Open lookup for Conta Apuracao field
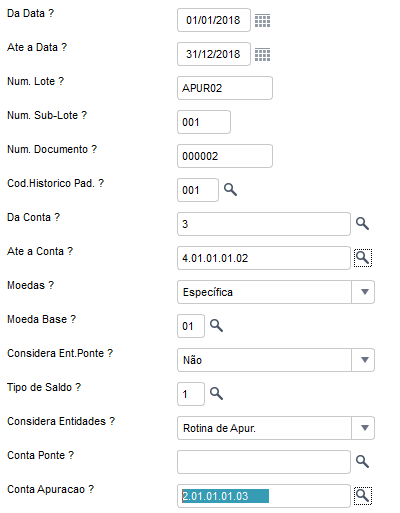This screenshot has height=513, width=400. coord(363,496)
